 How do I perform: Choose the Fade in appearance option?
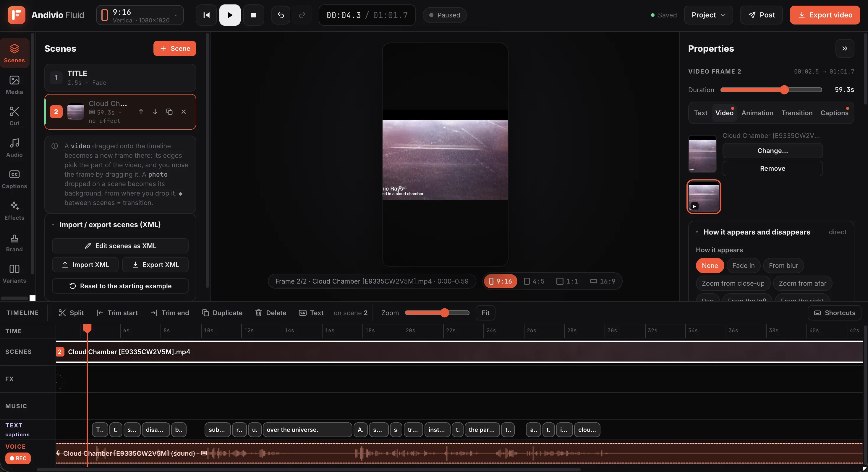pos(743,265)
